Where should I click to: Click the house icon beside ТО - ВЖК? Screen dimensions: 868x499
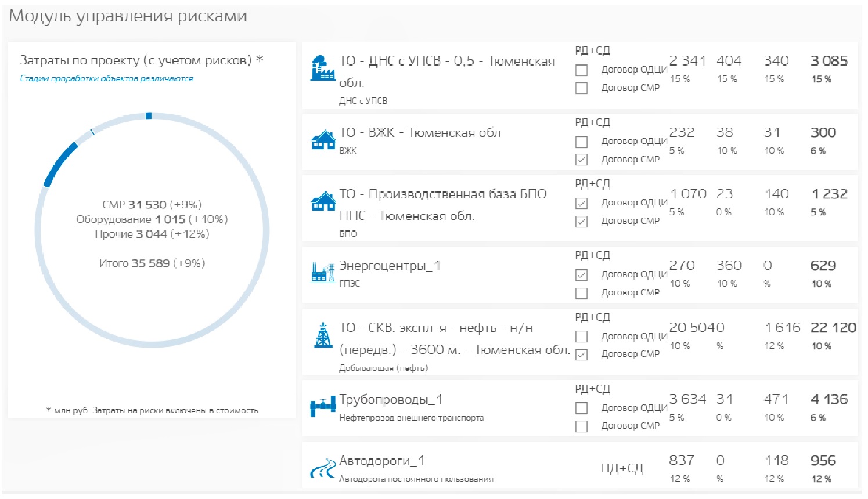click(323, 140)
